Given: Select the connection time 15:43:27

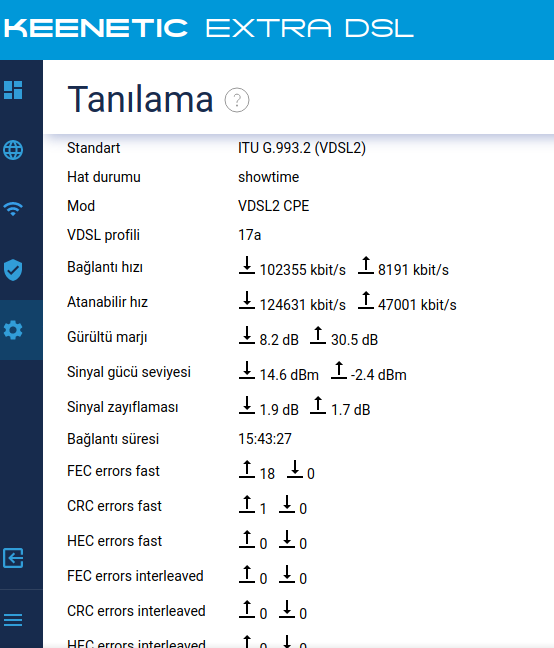Looking at the screenshot, I should point(264,438).
